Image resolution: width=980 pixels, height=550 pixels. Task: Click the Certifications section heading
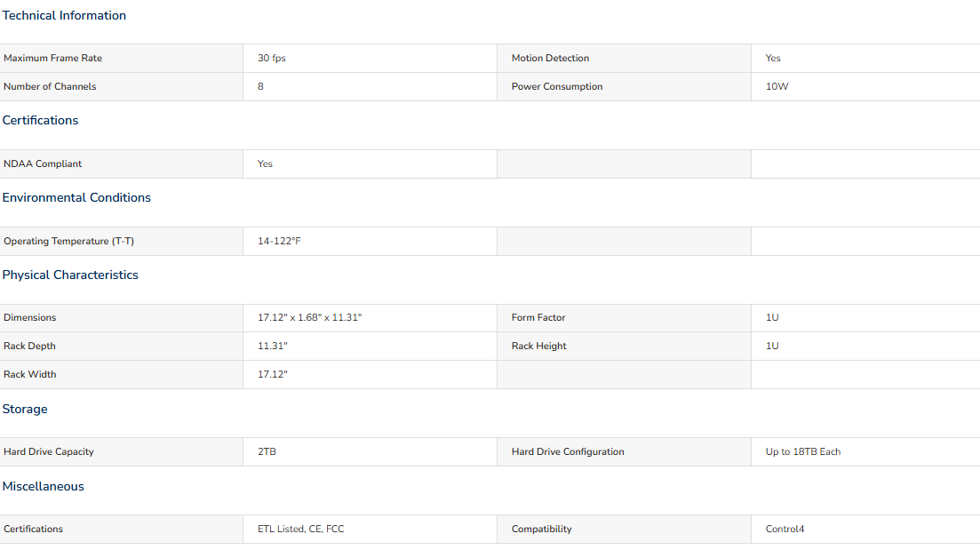pos(40,121)
